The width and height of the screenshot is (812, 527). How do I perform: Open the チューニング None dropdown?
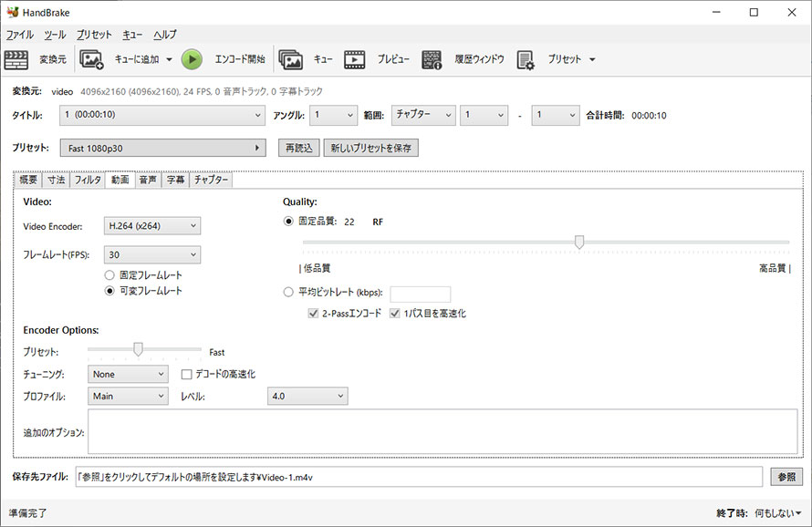point(128,374)
